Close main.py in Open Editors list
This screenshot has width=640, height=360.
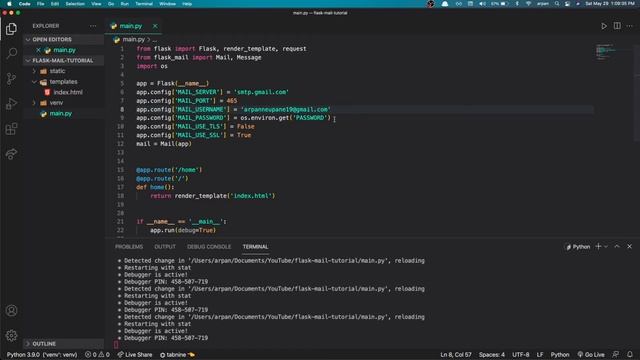coord(38,50)
